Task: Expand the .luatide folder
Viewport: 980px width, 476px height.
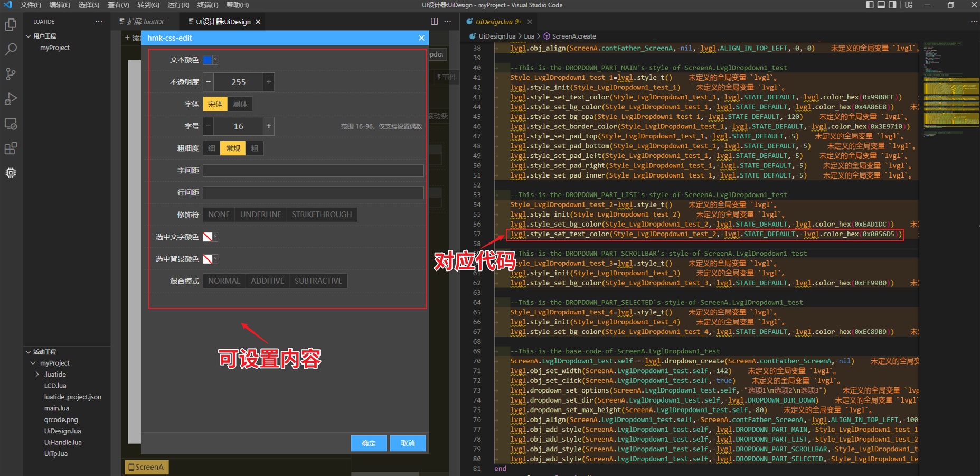Action: click(x=37, y=374)
